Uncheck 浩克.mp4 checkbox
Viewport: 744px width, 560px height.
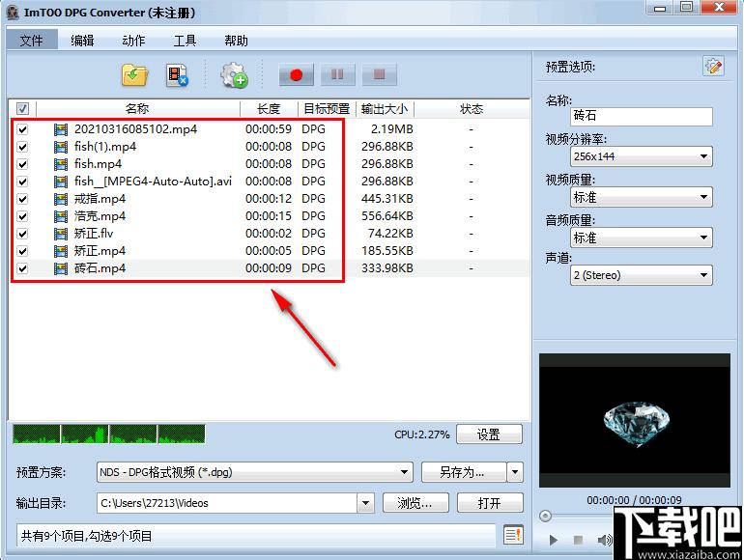click(x=22, y=216)
